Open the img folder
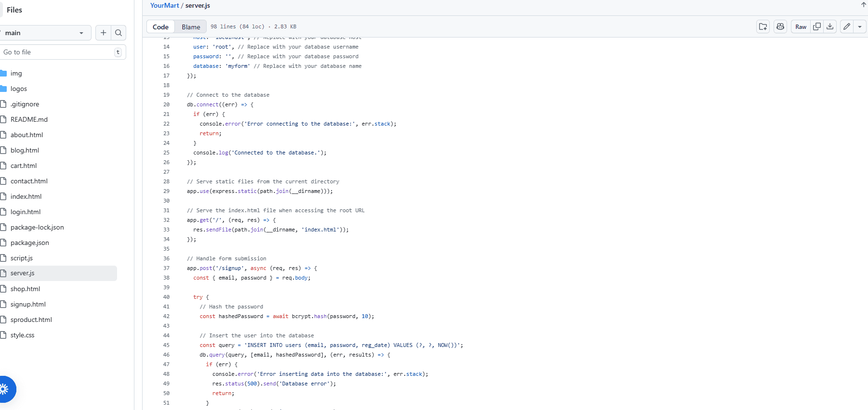This screenshot has width=868, height=410. pos(16,73)
